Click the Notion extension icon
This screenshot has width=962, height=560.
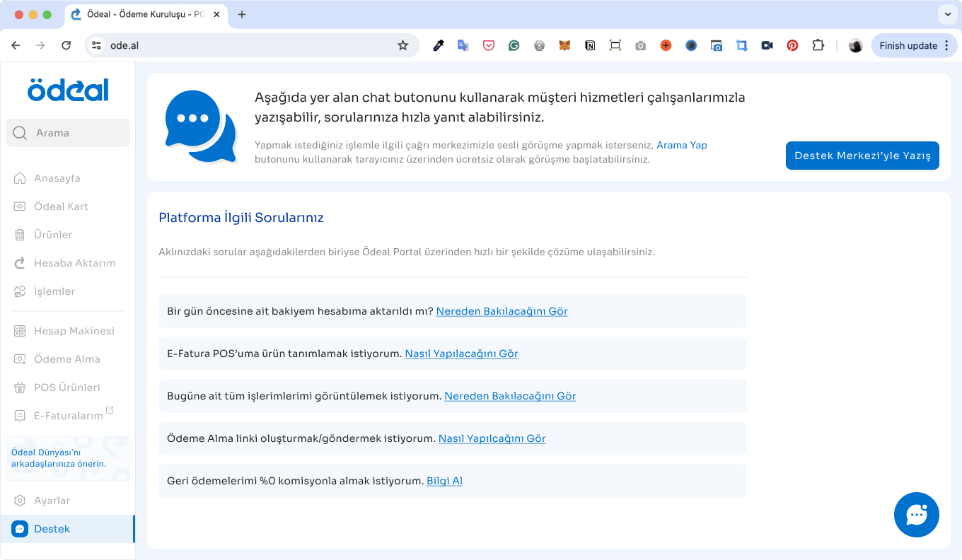tap(590, 45)
